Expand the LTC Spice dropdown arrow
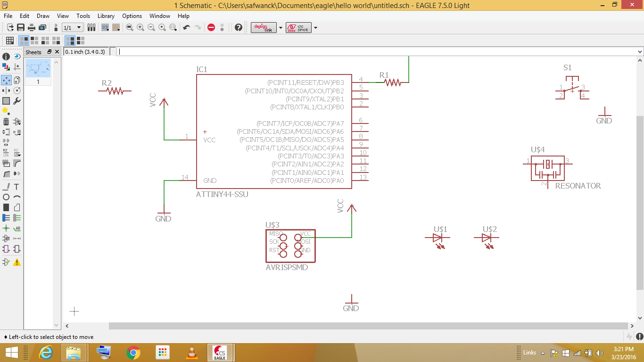The width and height of the screenshot is (644, 362). click(315, 28)
